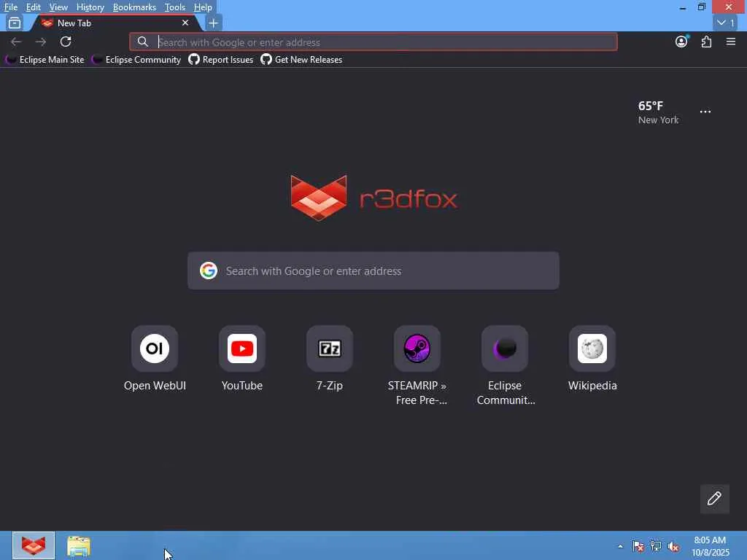This screenshot has width=747, height=560.
Task: Open Eclipse Community bookmark
Action: pos(136,60)
